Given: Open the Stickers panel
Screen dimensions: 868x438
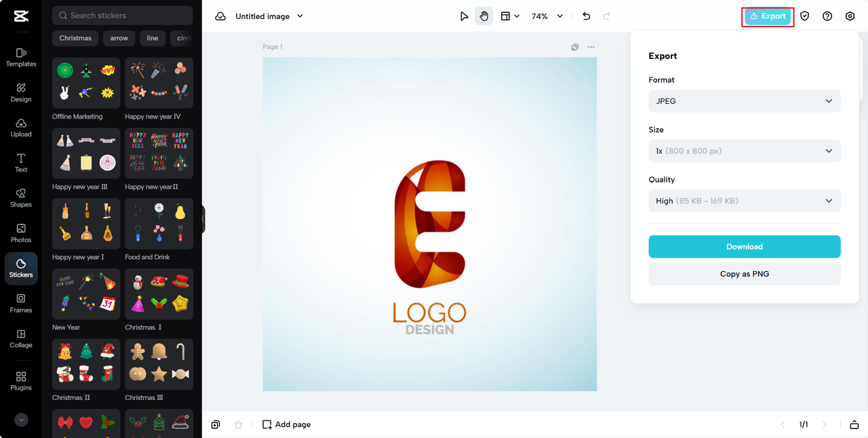Looking at the screenshot, I should [x=21, y=268].
